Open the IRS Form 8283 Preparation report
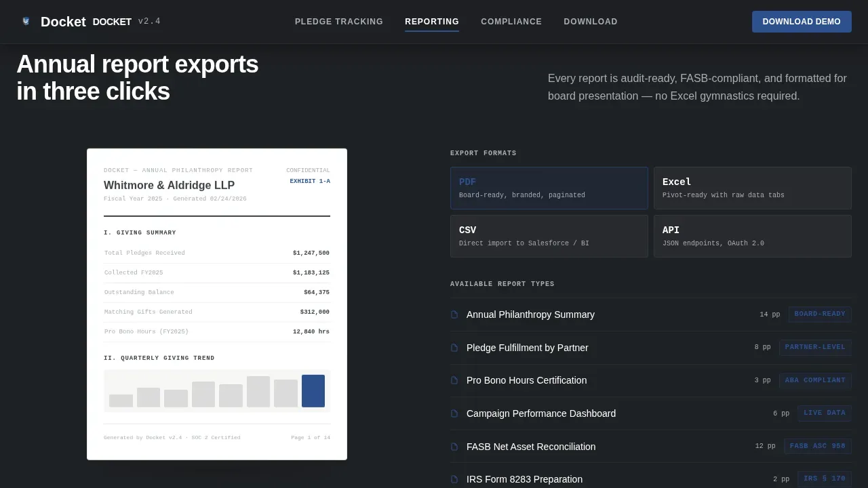The height and width of the screenshot is (488, 868). point(651,476)
